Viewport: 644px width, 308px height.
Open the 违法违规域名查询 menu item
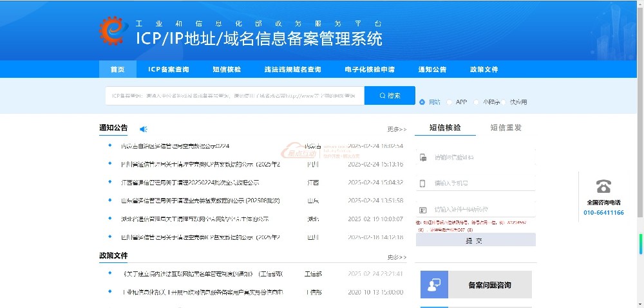tap(292, 69)
